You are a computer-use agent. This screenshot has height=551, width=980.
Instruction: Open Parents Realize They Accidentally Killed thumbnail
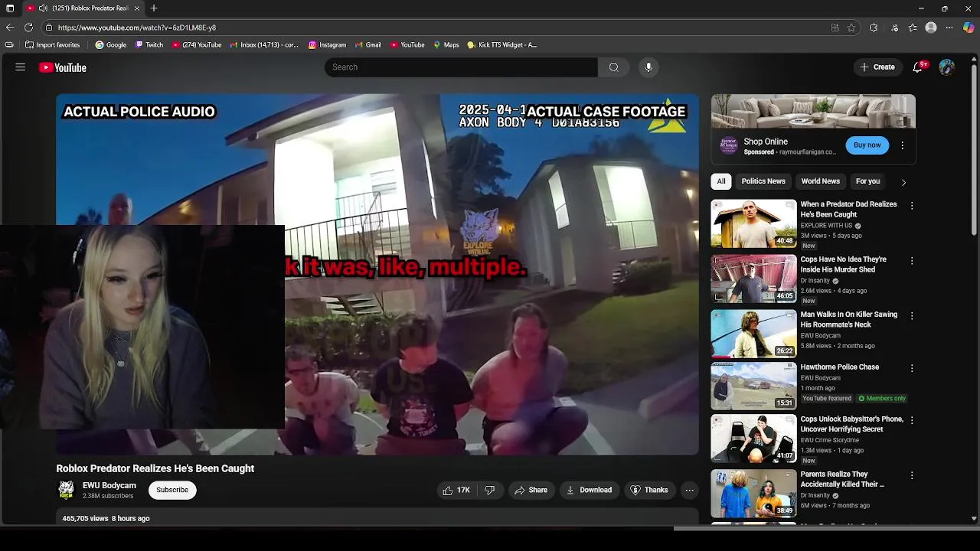pos(753,494)
